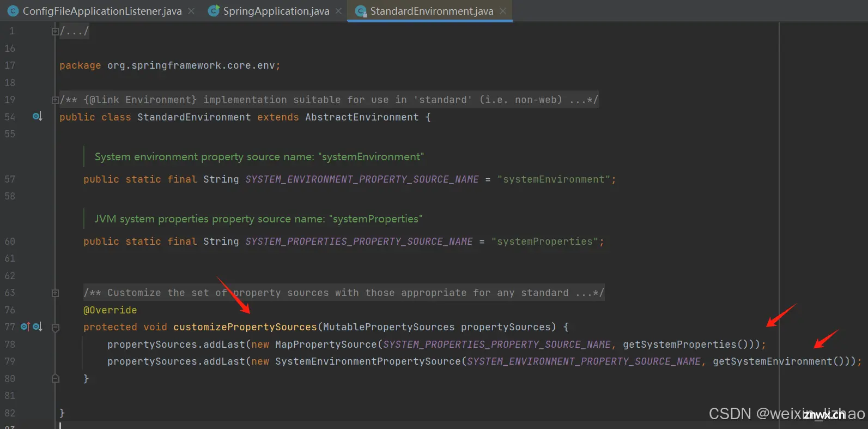Click the "systemEnvironment" string literal on line 57
868x429 pixels.
554,179
